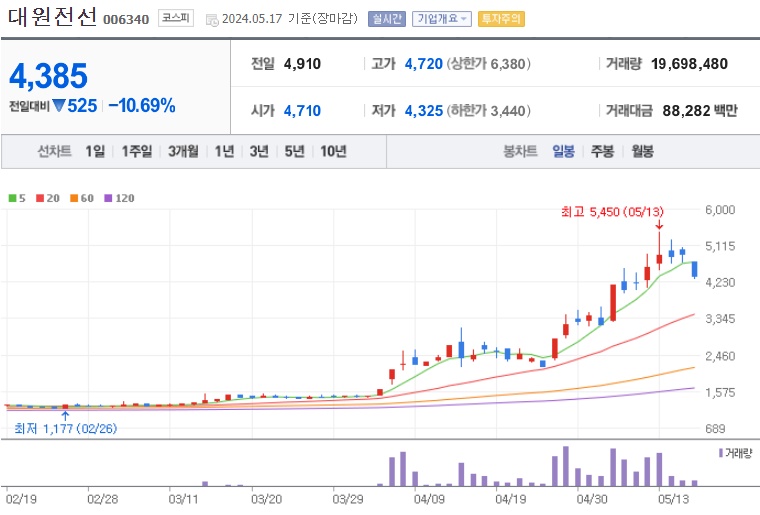Select the 1년 line chart tab
Image resolution: width=760 pixels, height=515 pixels.
(x=224, y=152)
